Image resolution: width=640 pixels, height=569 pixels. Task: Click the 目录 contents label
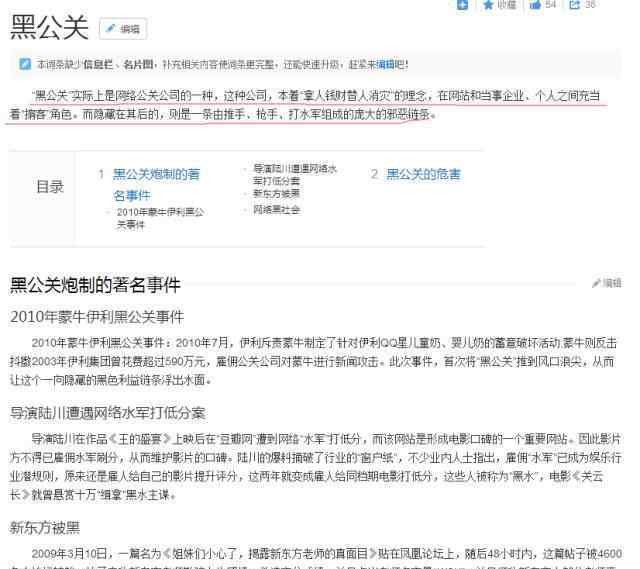(x=50, y=187)
